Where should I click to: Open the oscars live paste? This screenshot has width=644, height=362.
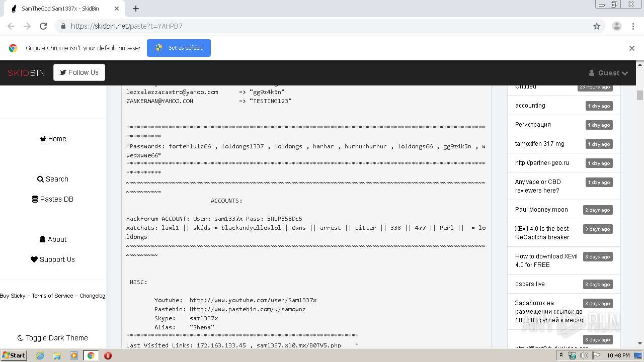pos(530,284)
